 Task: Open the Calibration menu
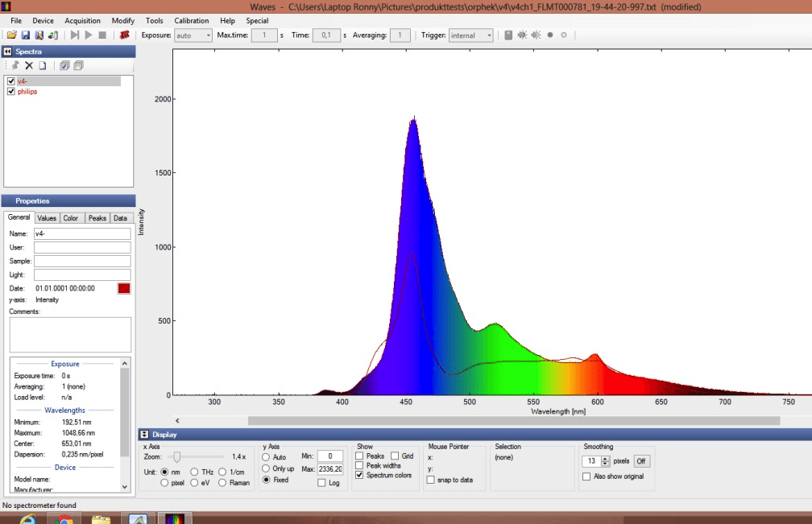pyautogui.click(x=191, y=20)
